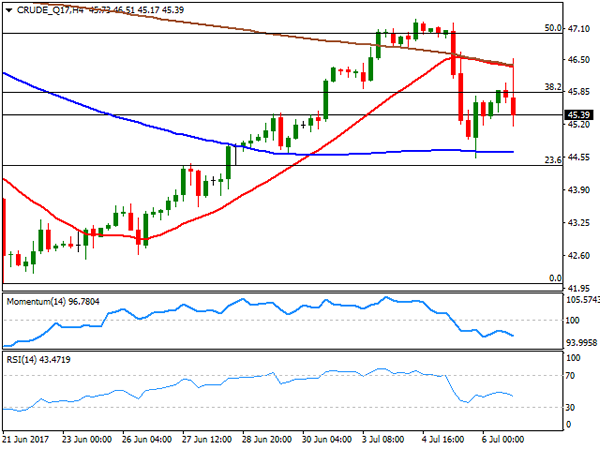Select the Momentum scale value 93.9958
Image resolution: width=600 pixels, height=450 pixels.
[582, 343]
